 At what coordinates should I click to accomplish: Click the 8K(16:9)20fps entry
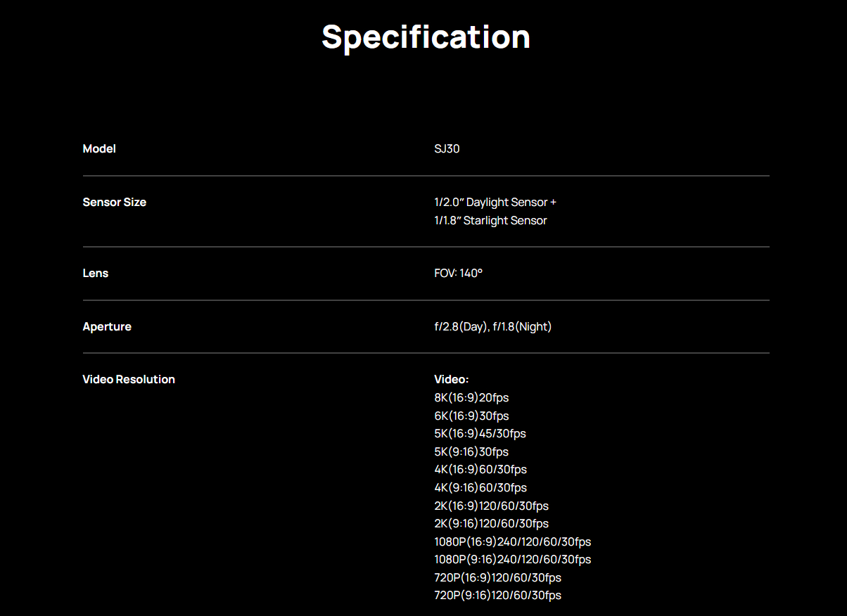click(x=471, y=398)
